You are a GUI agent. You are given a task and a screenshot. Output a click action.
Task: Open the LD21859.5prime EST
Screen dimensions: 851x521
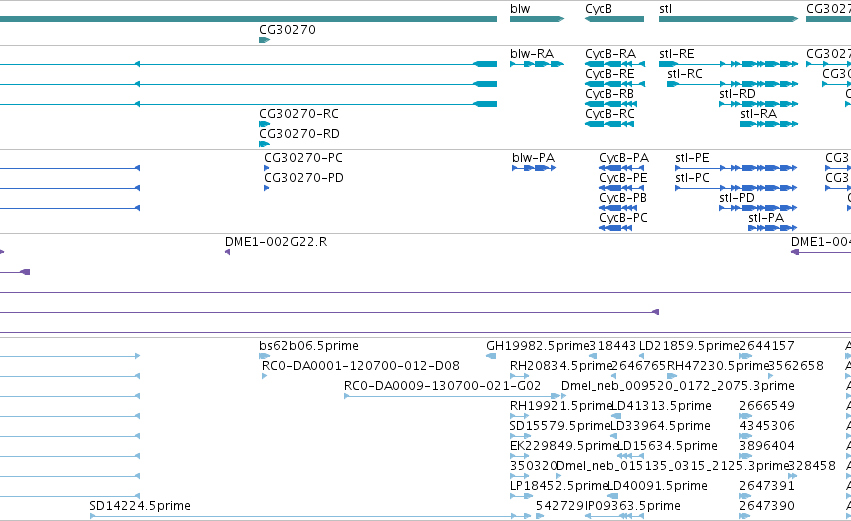click(x=644, y=357)
